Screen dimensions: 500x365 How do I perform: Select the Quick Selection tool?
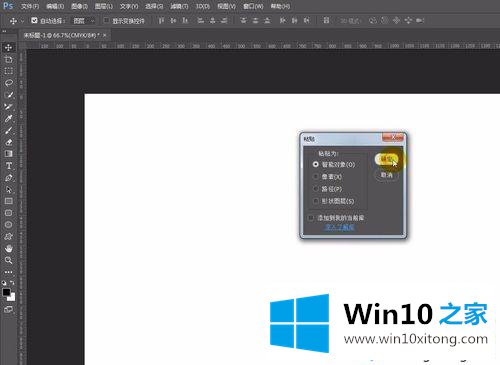coord(8,95)
